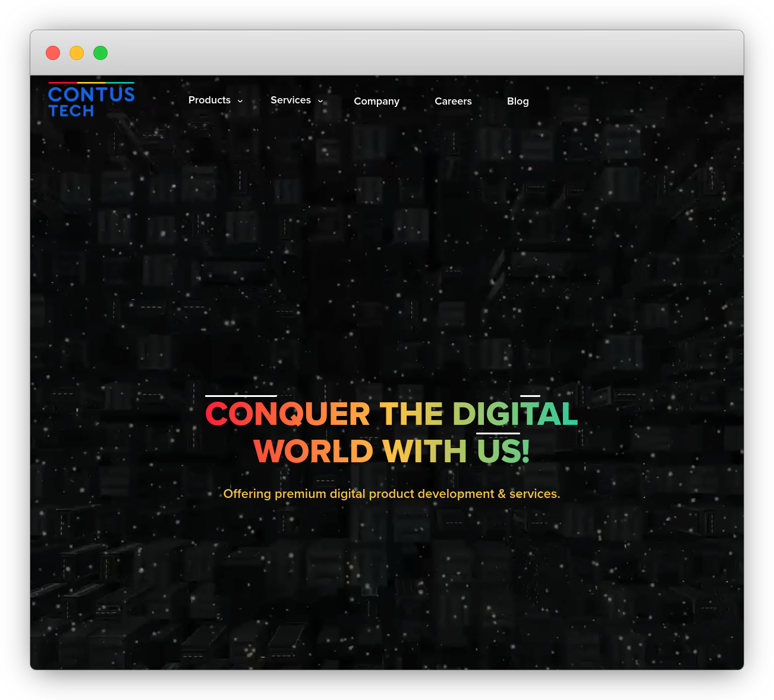Click the word THE in the headline
The image size is (774, 700).
coord(411,414)
